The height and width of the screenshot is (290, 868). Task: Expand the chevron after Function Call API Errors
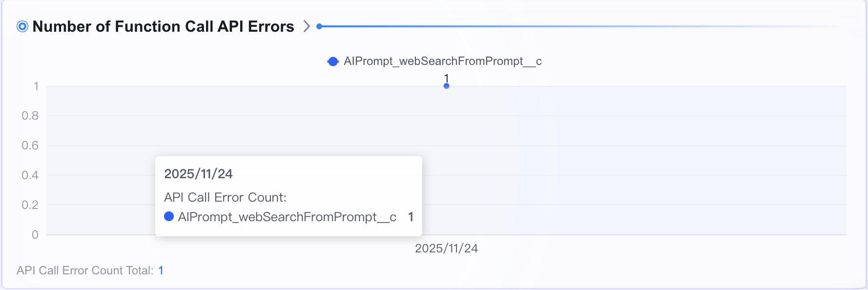point(307,26)
